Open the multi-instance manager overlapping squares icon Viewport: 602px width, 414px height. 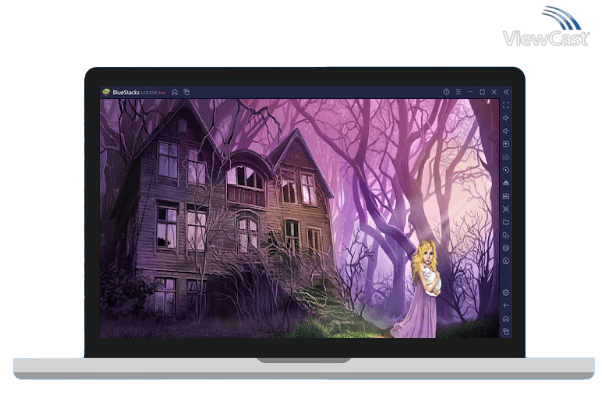tap(506, 235)
